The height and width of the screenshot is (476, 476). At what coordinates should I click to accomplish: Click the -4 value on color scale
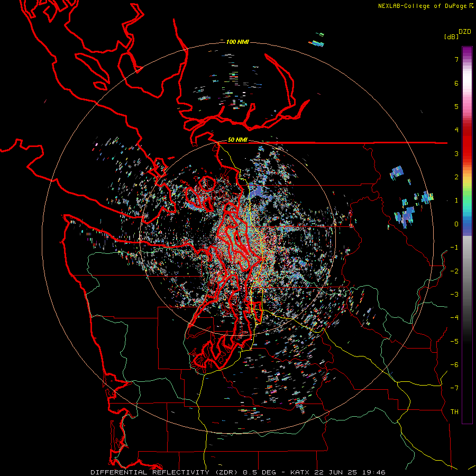coord(454,318)
